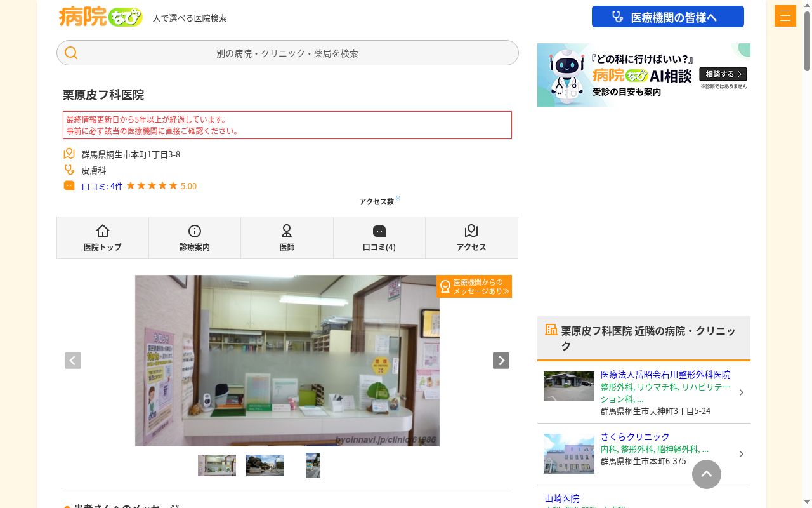Click the address 群馬県桐生市本町1丁目3-8
The width and height of the screenshot is (812, 508).
pos(131,154)
